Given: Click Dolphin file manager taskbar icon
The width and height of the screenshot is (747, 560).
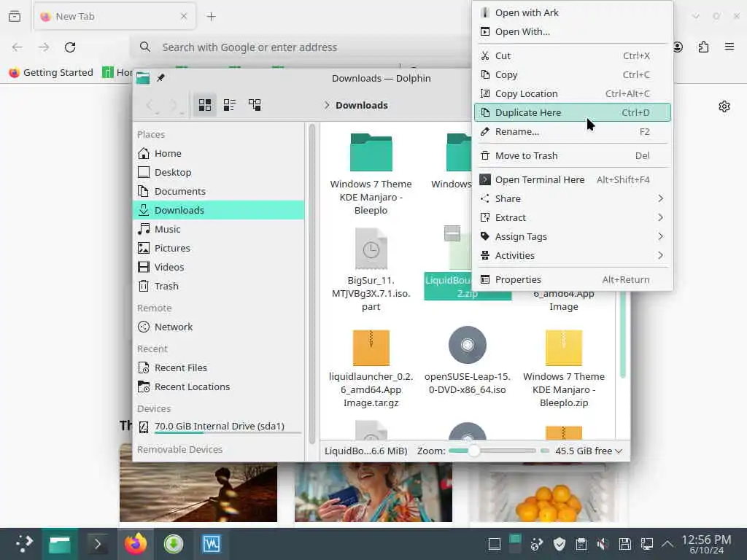Looking at the screenshot, I should click(x=60, y=544).
